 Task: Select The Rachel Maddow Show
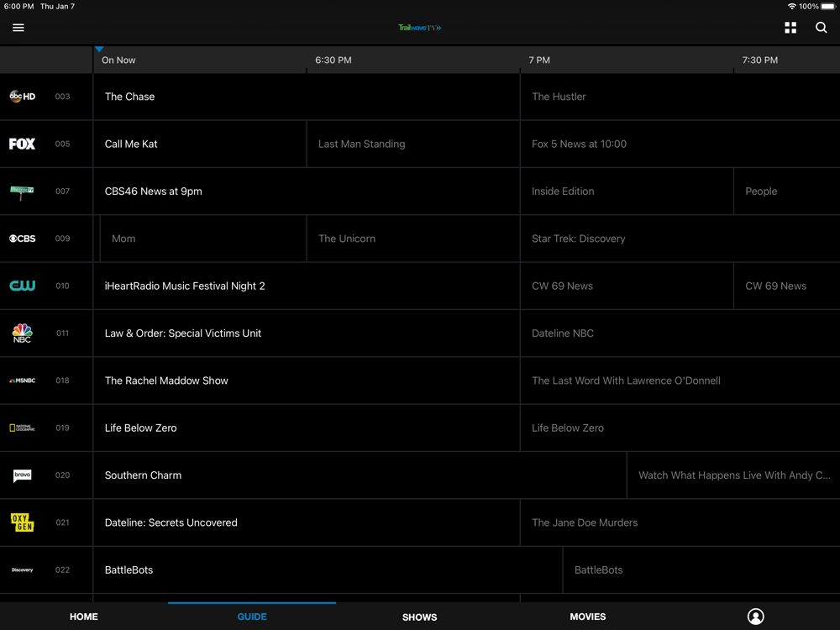click(307, 381)
